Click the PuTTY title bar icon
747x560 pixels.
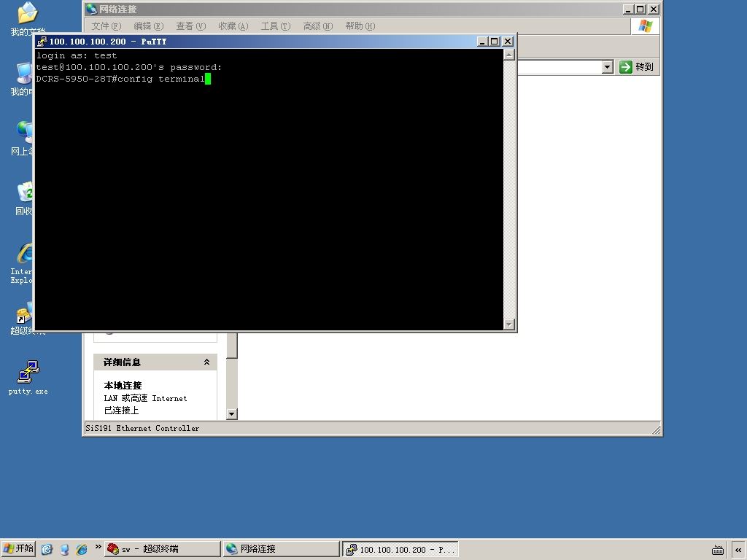point(42,42)
